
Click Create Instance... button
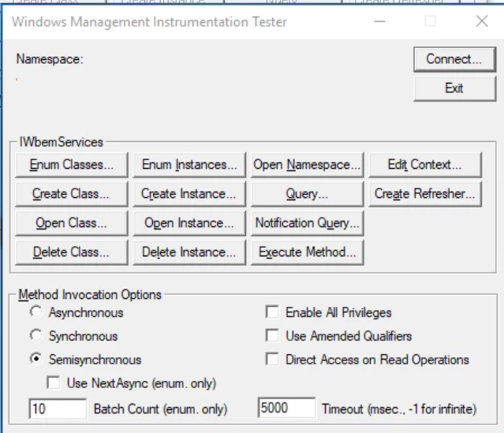click(189, 194)
